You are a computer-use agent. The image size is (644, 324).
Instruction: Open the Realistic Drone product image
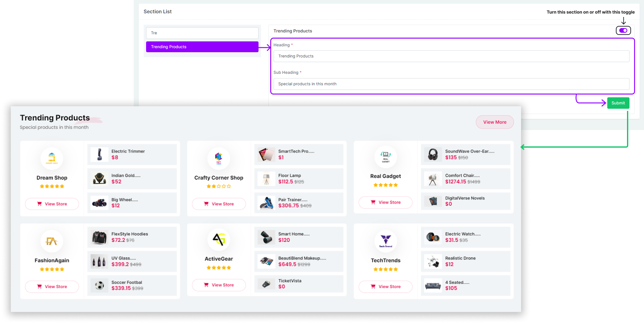tap(433, 261)
